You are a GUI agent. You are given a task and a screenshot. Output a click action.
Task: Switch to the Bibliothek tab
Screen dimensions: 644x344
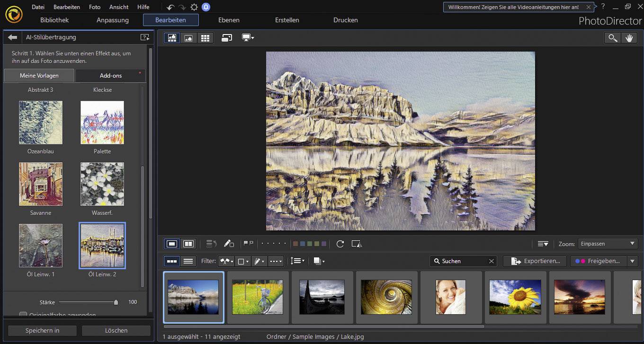54,20
